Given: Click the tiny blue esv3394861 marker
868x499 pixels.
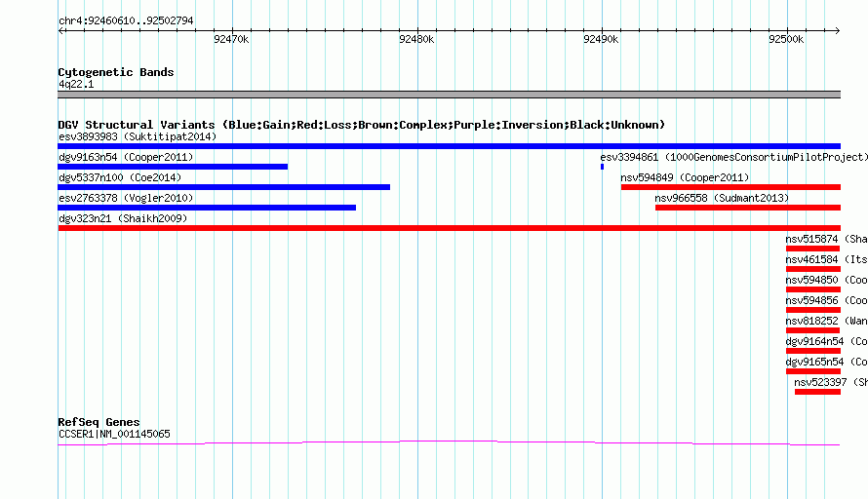Looking at the screenshot, I should (x=603, y=167).
